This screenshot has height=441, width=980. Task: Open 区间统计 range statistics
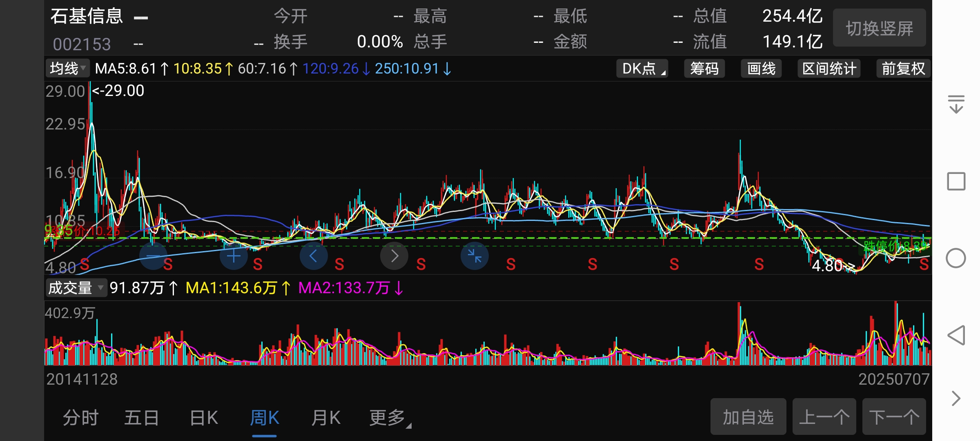(829, 69)
